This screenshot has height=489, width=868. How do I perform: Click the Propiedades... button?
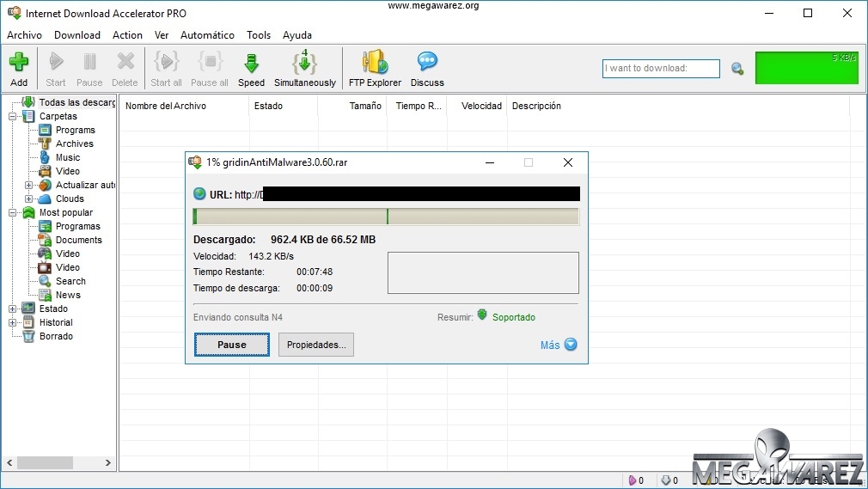click(316, 345)
